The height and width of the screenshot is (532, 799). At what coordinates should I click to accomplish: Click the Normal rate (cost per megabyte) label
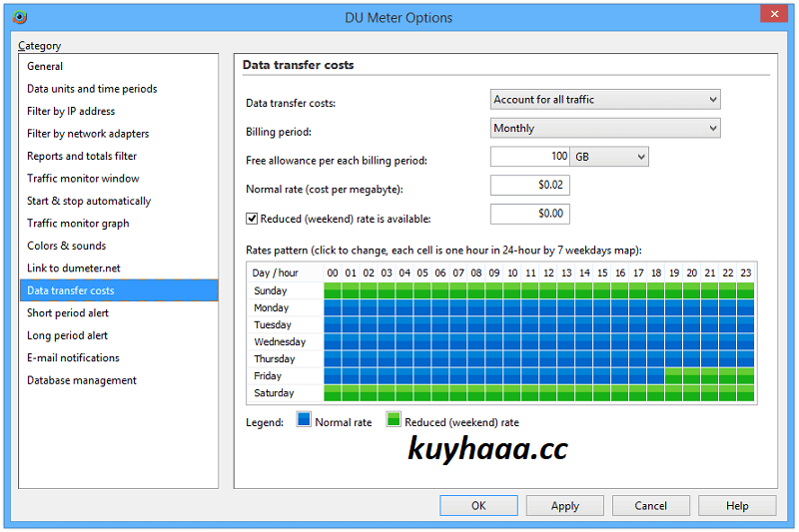pos(324,190)
